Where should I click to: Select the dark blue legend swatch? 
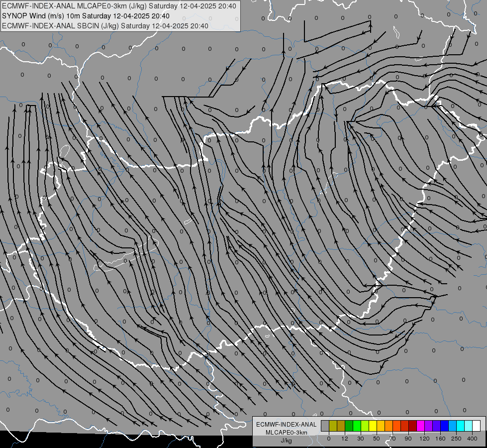pyautogui.click(x=444, y=426)
